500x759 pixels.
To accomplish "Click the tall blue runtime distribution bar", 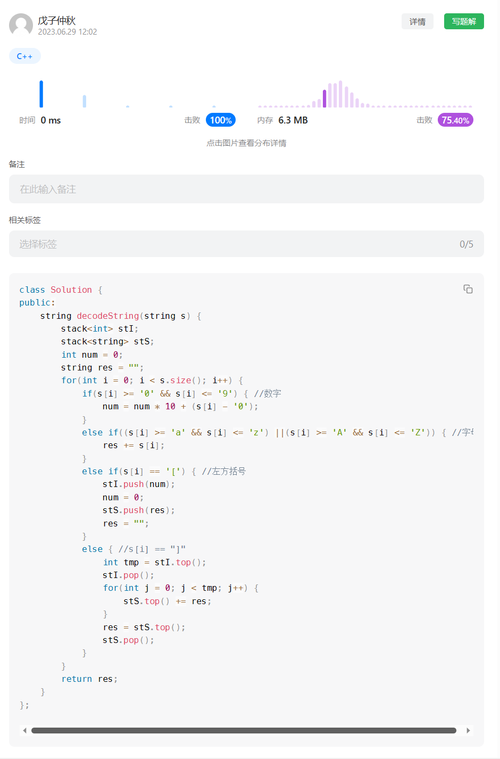I will click(41, 94).
